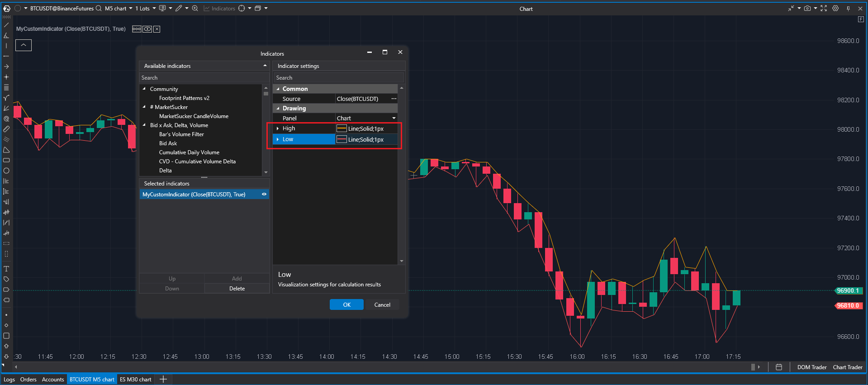Click the shrink arrows icon in Chart header
The image size is (868, 385).
click(791, 8)
